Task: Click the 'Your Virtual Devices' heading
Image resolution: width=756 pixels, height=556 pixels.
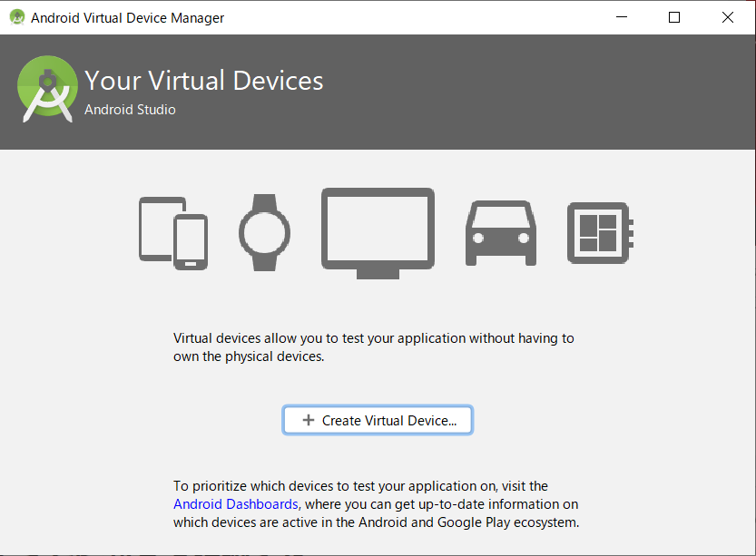Action: pyautogui.click(x=204, y=80)
